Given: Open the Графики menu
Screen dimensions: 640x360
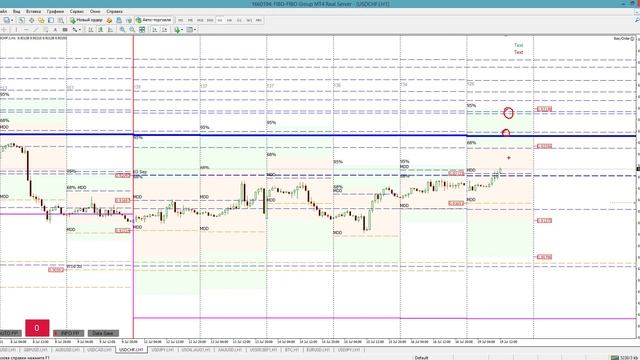Looking at the screenshot, I should [55, 11].
